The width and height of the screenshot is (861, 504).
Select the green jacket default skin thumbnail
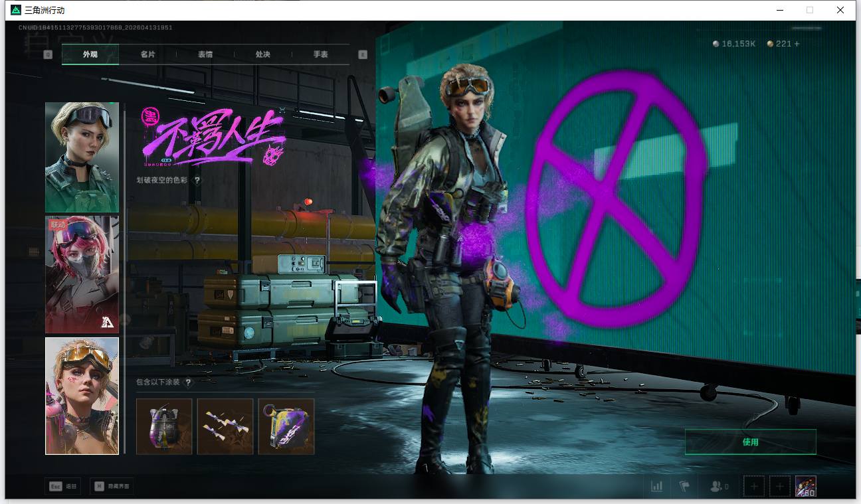coord(82,157)
